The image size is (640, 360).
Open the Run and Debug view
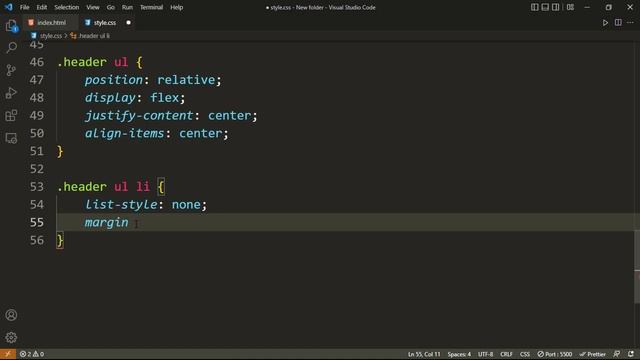point(11,93)
